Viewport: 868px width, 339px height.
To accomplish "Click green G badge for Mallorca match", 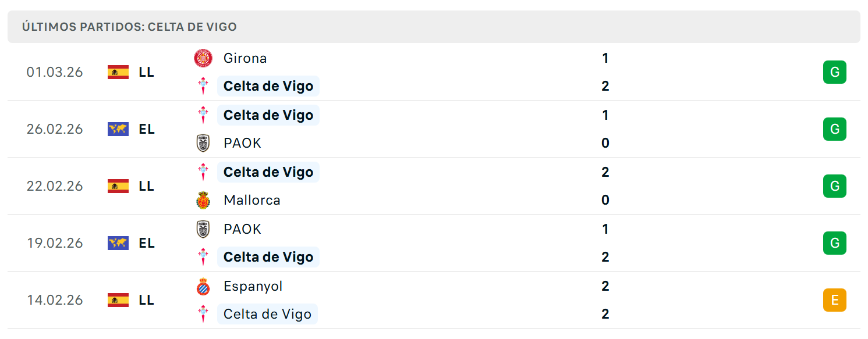I will (x=835, y=186).
